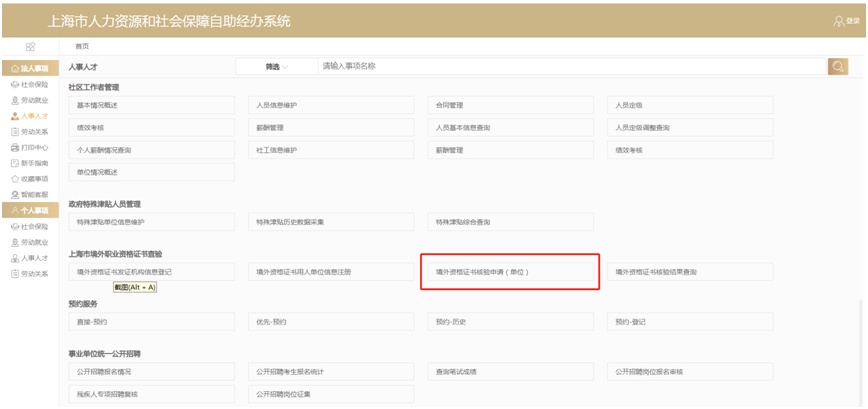The width and height of the screenshot is (868, 409).
Task: Click the 政府特殊津贴人员管理 section heading
Action: (x=104, y=204)
